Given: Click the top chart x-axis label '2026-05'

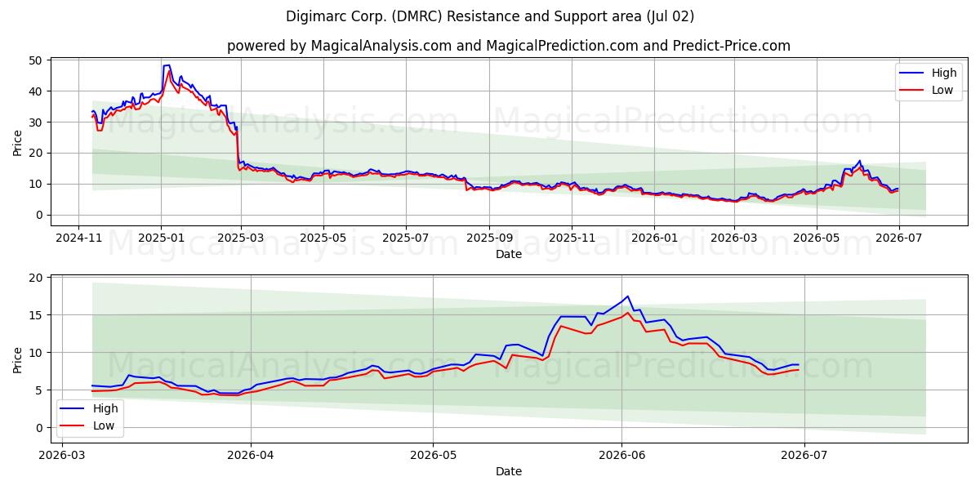Looking at the screenshot, I should 816,237.
